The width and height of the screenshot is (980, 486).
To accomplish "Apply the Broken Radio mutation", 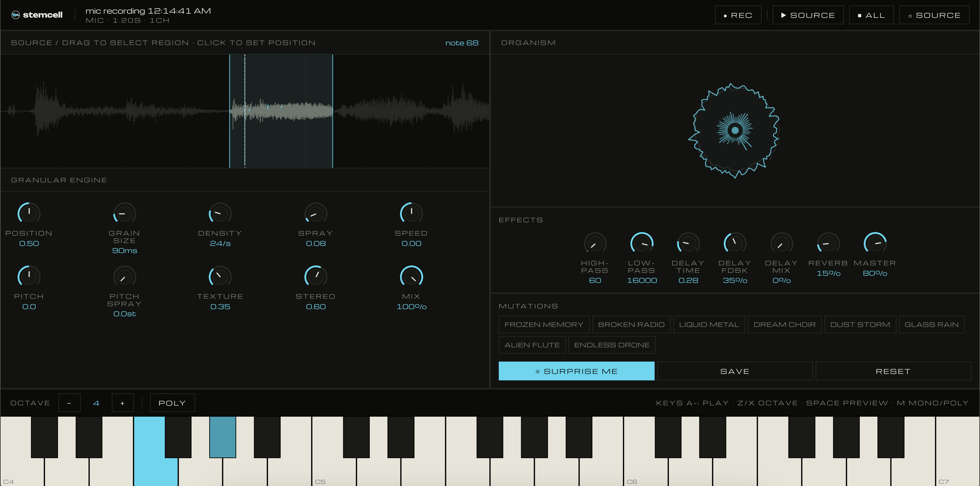I will point(631,324).
